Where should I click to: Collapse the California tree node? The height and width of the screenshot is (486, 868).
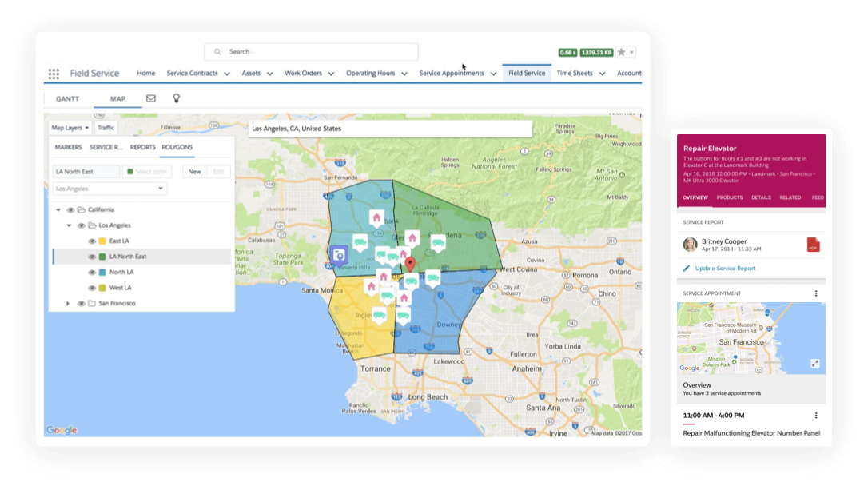pos(58,210)
